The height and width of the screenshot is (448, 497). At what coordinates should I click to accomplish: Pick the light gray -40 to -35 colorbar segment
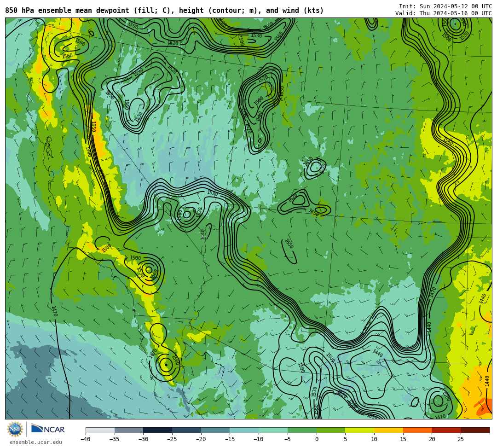click(x=100, y=430)
